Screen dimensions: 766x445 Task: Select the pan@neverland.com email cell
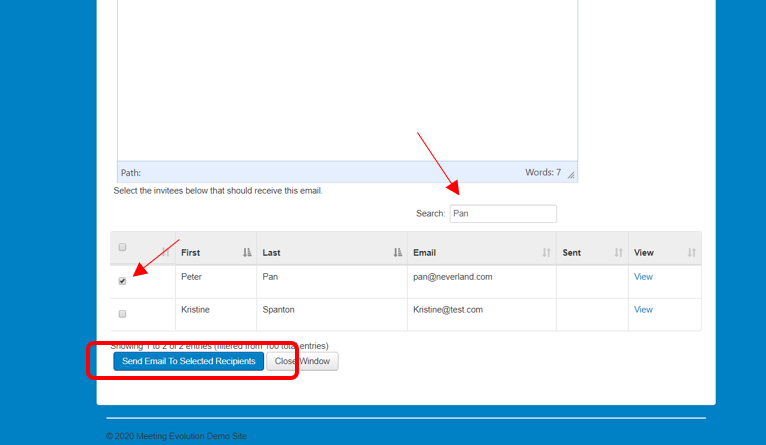[451, 277]
